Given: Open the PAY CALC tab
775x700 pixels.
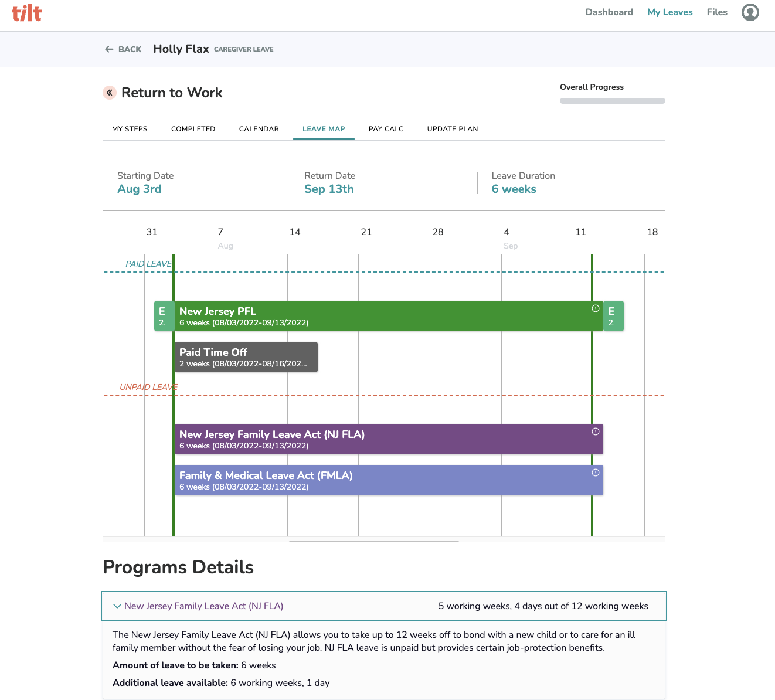Looking at the screenshot, I should pos(386,128).
